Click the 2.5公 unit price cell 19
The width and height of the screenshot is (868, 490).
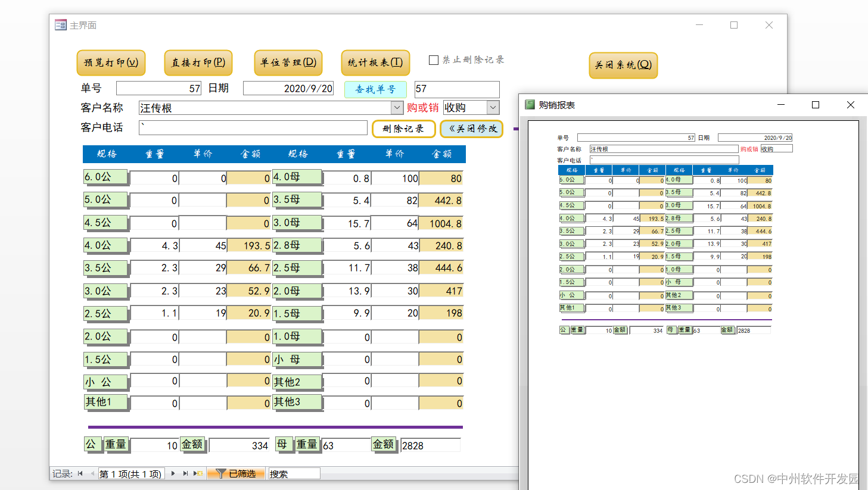[203, 313]
